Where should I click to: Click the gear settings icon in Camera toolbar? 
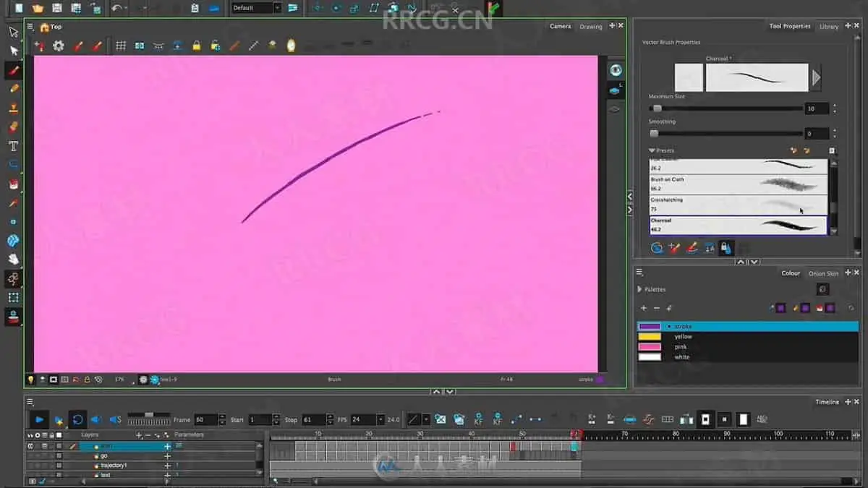click(x=59, y=46)
